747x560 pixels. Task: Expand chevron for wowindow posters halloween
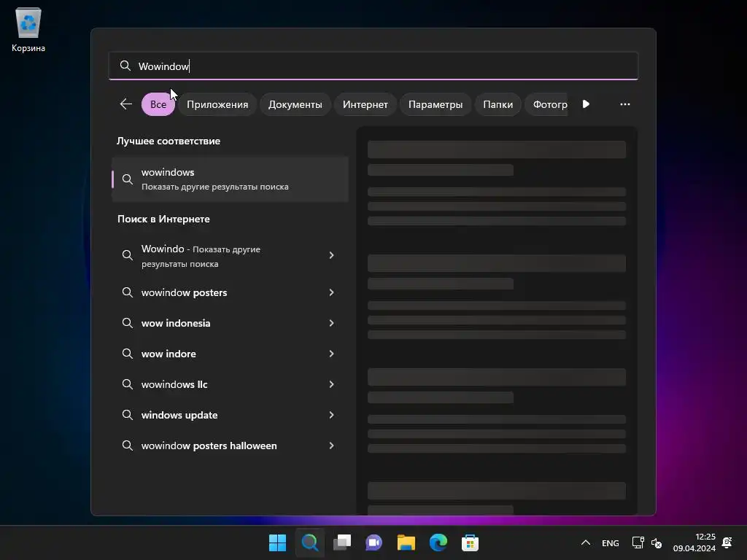(x=332, y=446)
